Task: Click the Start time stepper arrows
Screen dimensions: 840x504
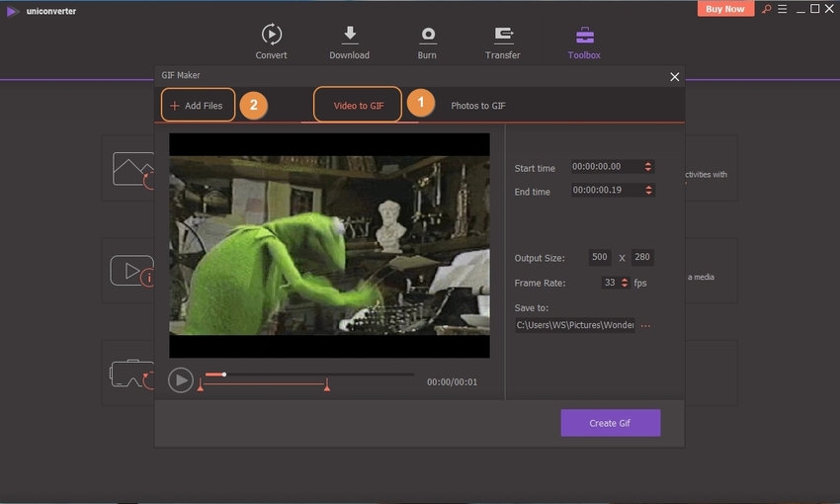Action: click(x=647, y=167)
